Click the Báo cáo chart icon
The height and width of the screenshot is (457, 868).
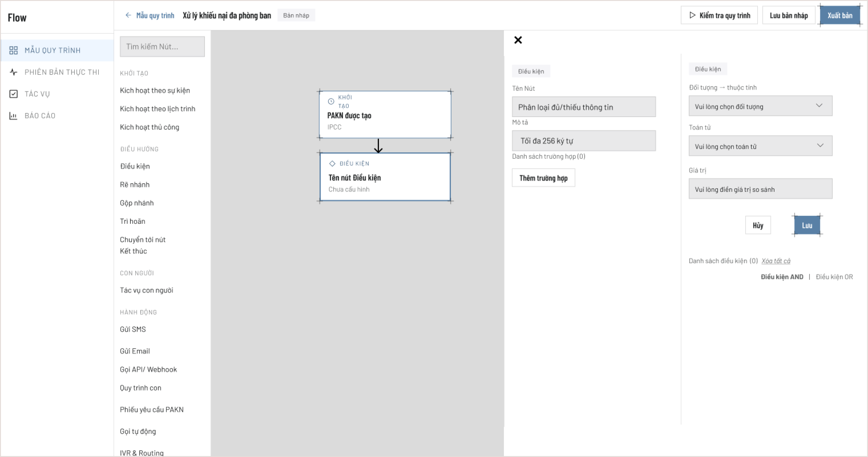click(x=13, y=116)
